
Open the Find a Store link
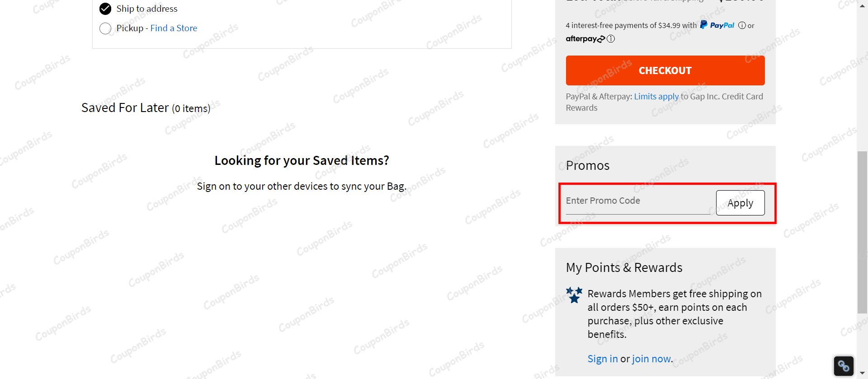coord(174,28)
